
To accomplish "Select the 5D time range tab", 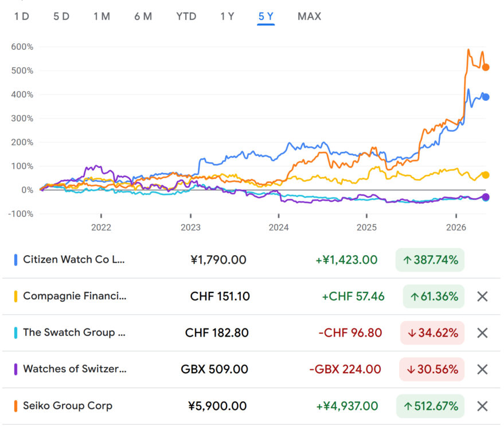I will coord(61,16).
